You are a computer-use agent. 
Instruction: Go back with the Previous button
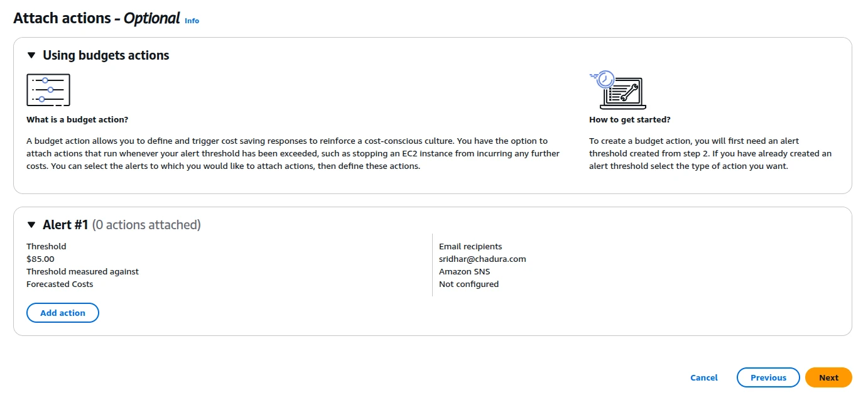click(768, 377)
